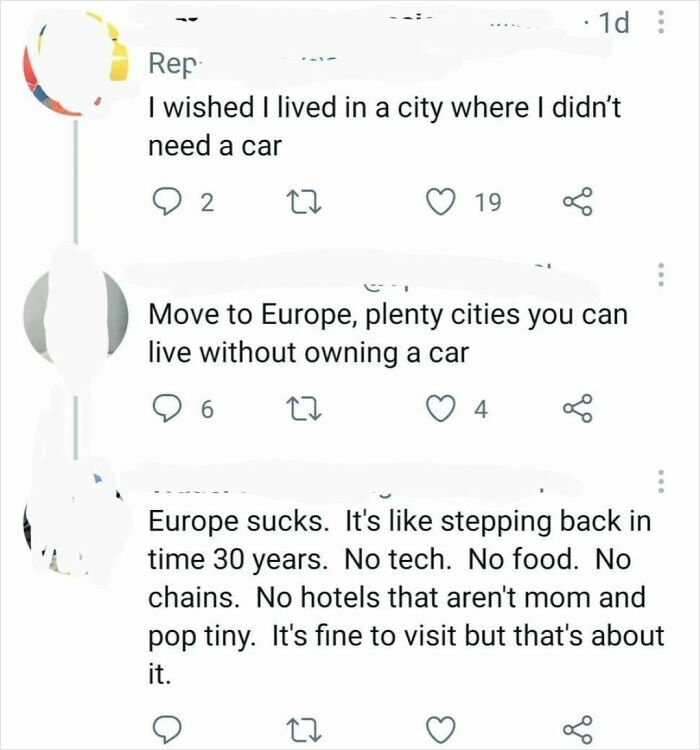Open the gray avatar of the second commenter
Viewport: 700px width, 750px height.
pyautogui.click(x=76, y=316)
